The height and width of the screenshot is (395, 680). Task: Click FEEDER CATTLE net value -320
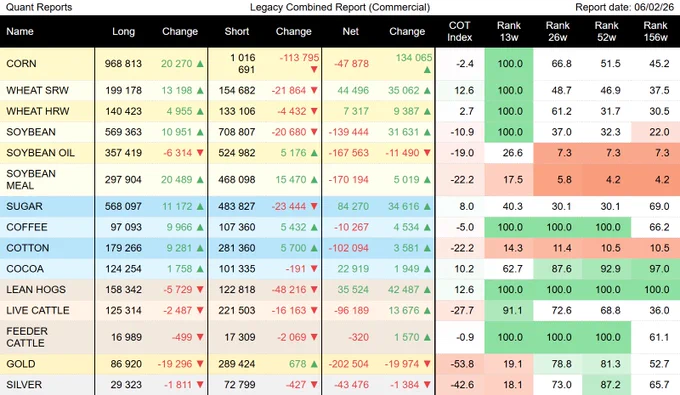click(x=359, y=337)
